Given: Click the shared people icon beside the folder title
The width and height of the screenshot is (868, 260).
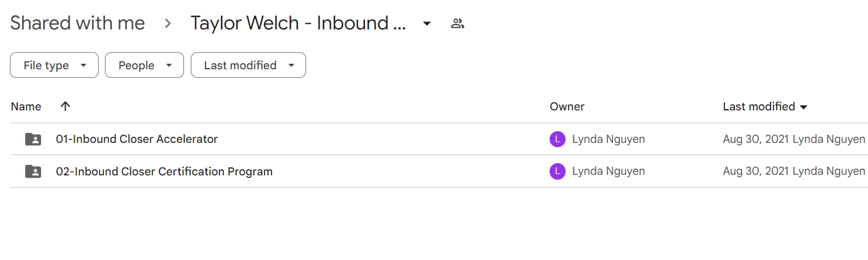Looking at the screenshot, I should [x=457, y=24].
